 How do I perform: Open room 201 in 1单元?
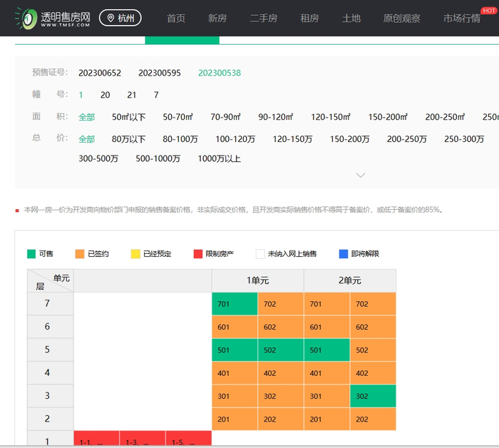pos(235,419)
